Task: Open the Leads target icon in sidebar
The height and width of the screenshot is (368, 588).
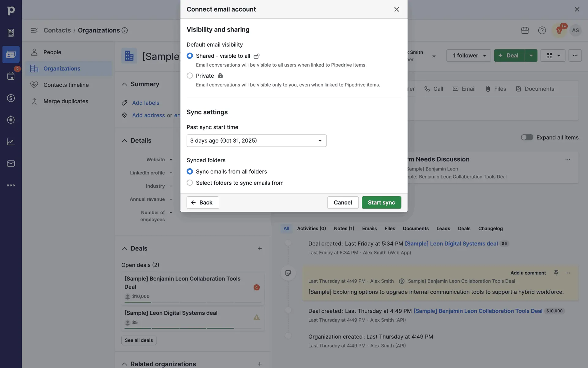Action: pyautogui.click(x=11, y=120)
